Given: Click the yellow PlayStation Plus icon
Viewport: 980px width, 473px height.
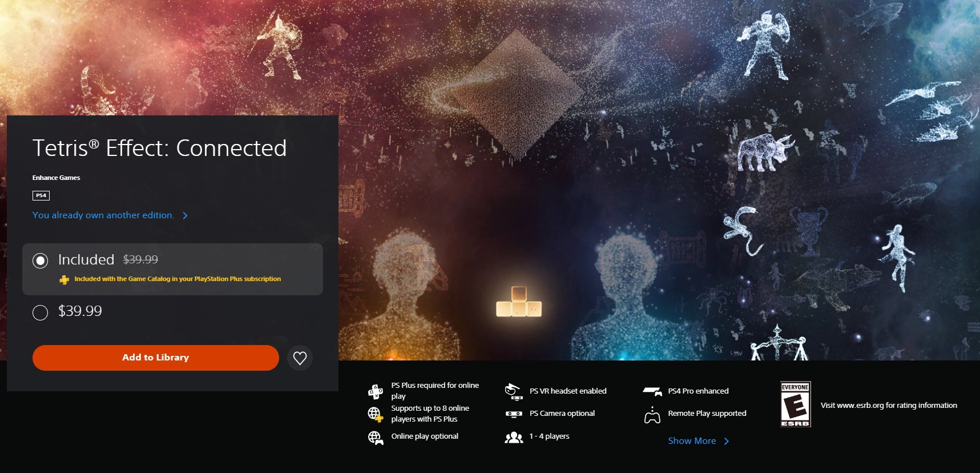Looking at the screenshot, I should coord(64,279).
